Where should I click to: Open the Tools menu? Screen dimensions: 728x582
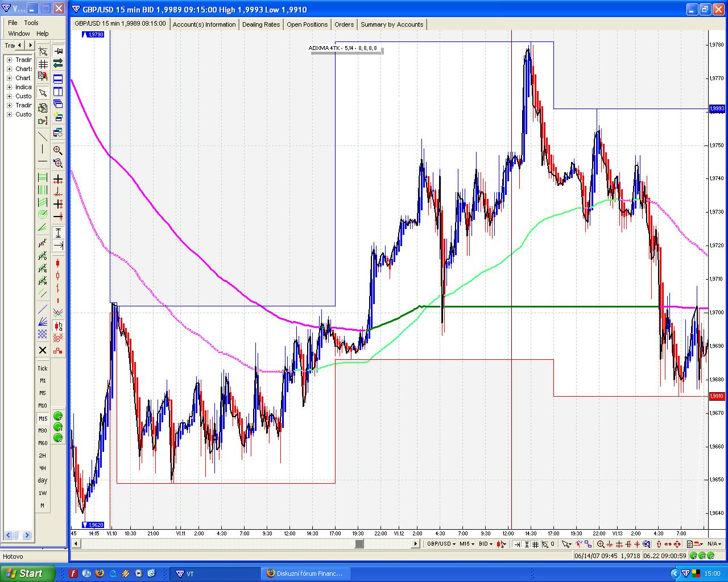(x=31, y=23)
